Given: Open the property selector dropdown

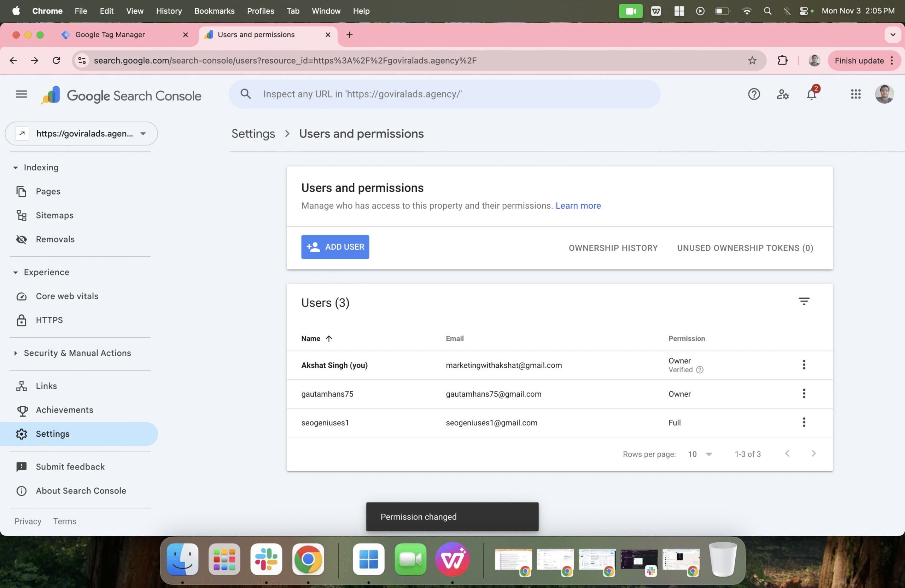Looking at the screenshot, I should tap(81, 134).
